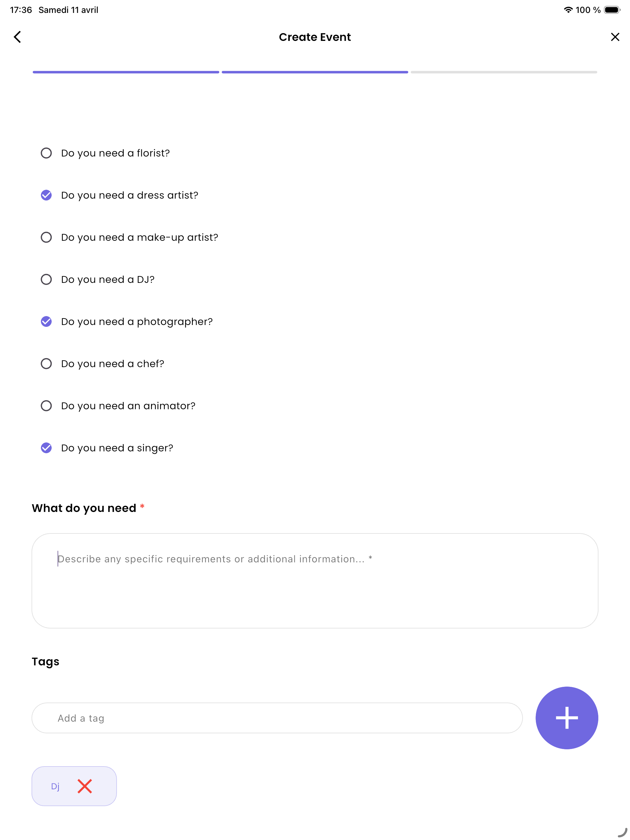
Task: Tap the battery indicator icon
Action: tap(612, 10)
